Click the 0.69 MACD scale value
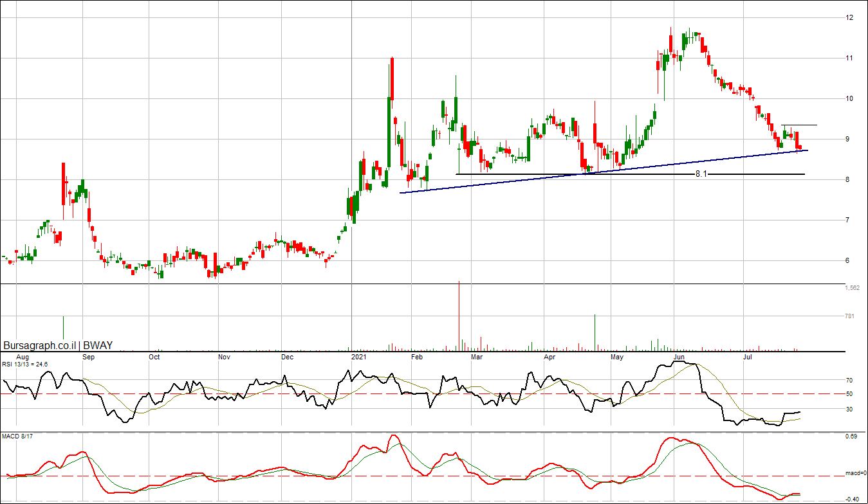 (x=851, y=437)
